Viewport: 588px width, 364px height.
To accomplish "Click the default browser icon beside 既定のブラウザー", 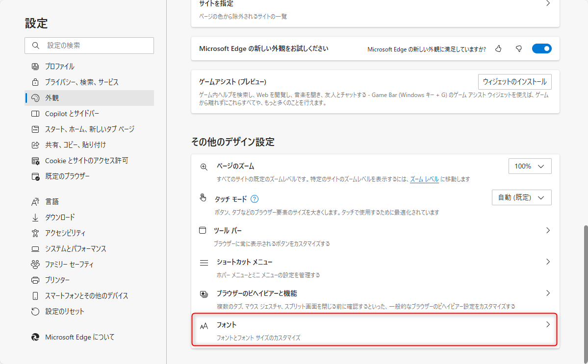I will pos(35,176).
